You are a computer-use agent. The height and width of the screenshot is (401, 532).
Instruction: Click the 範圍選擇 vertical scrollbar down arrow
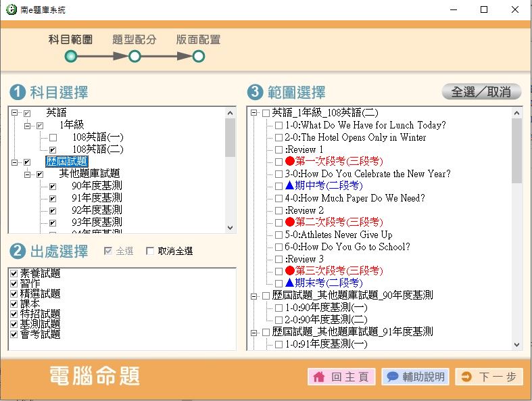[517, 344]
